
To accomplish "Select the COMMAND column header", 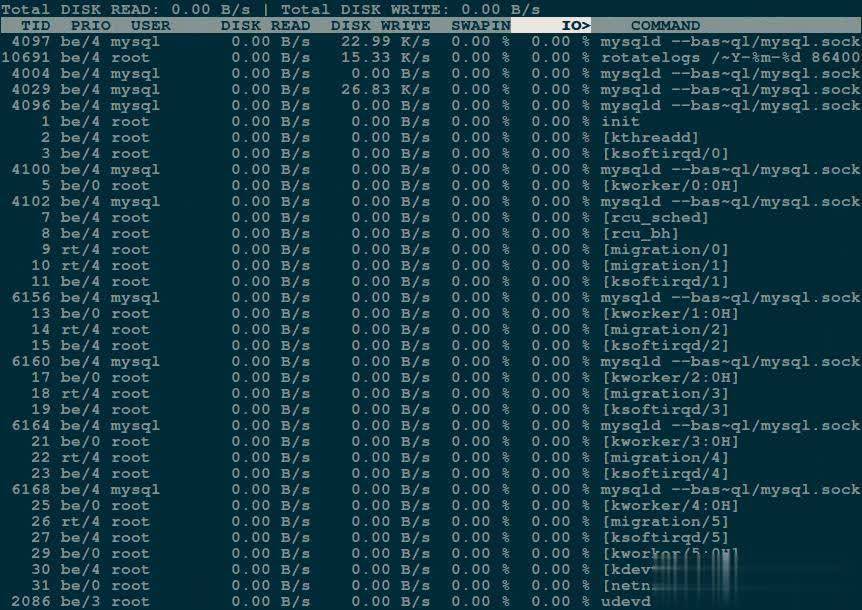I will point(665,25).
